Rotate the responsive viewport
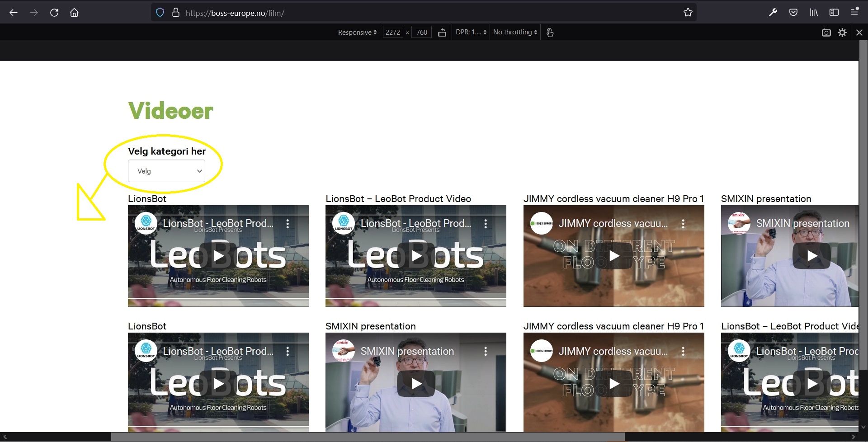868x442 pixels. pos(442,33)
